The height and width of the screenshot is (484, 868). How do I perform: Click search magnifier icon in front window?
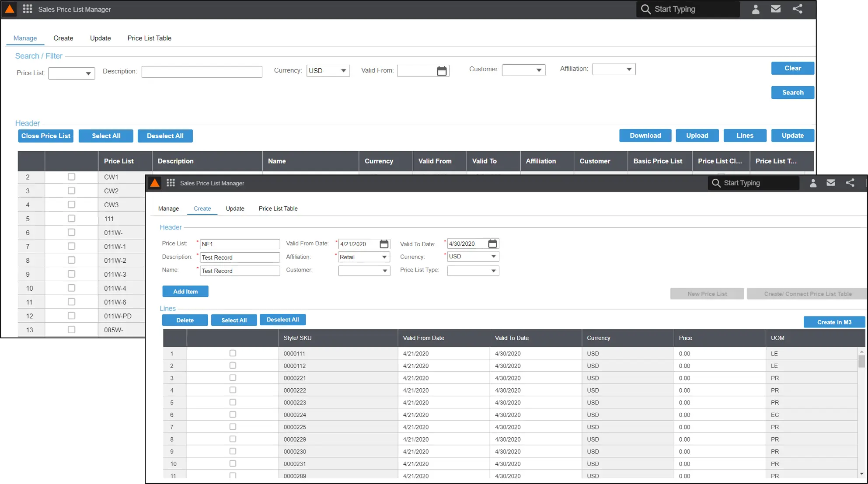[x=716, y=183]
